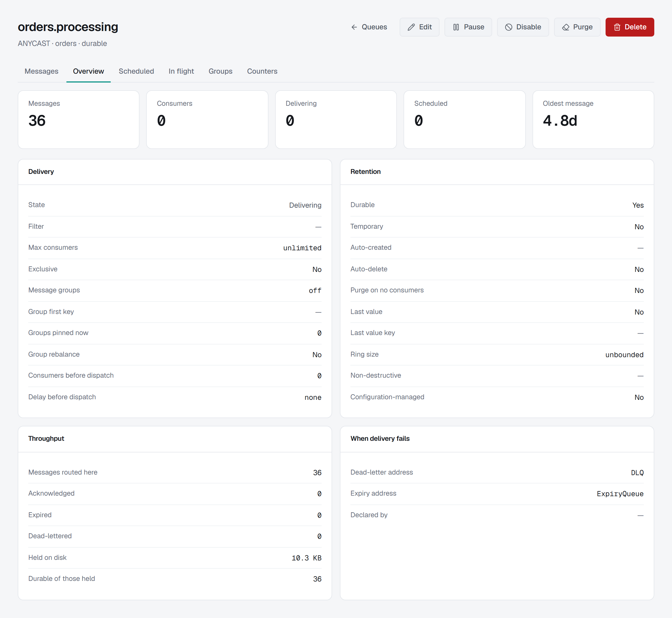Click the Durable of those held value
The height and width of the screenshot is (618, 672).
317,579
